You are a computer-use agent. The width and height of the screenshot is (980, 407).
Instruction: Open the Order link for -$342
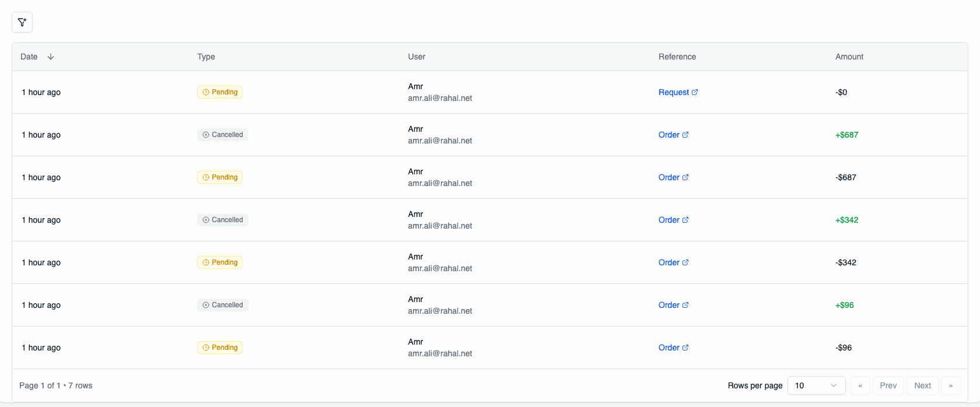(669, 262)
